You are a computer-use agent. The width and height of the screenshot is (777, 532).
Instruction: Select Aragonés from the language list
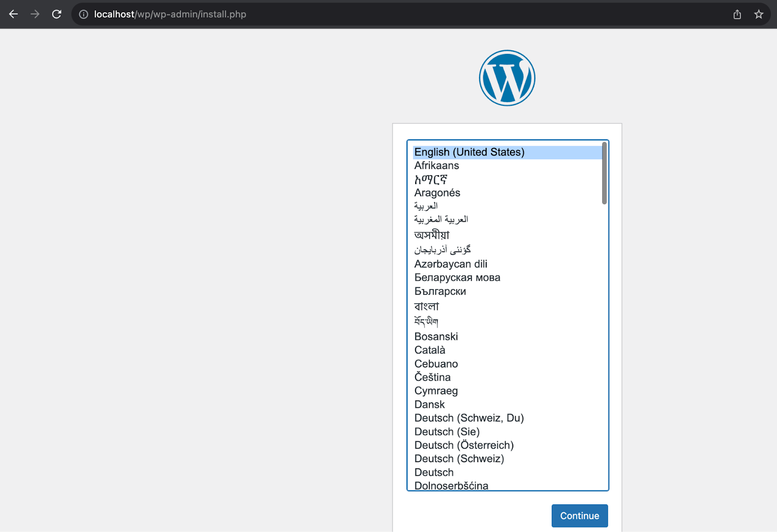(507, 193)
